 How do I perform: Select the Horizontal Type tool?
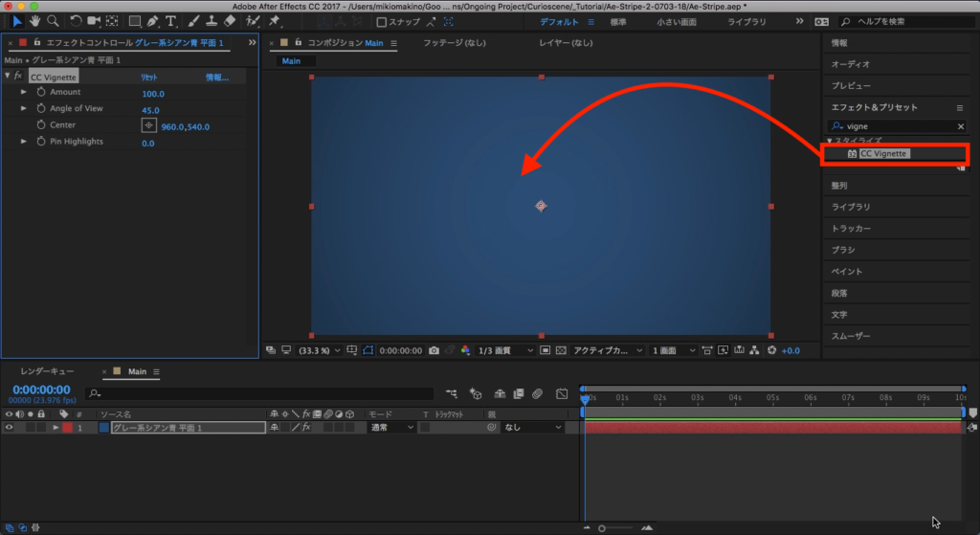tap(171, 21)
